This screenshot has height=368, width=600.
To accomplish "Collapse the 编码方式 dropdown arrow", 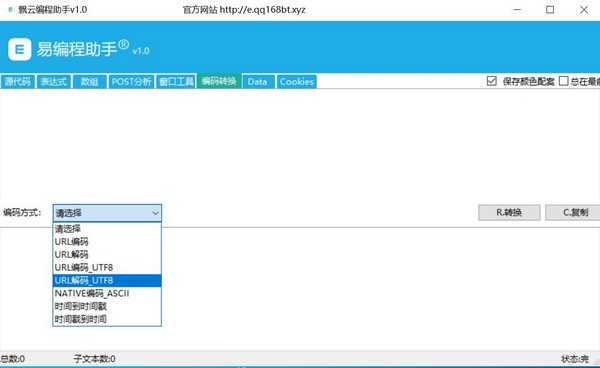I will [x=155, y=213].
